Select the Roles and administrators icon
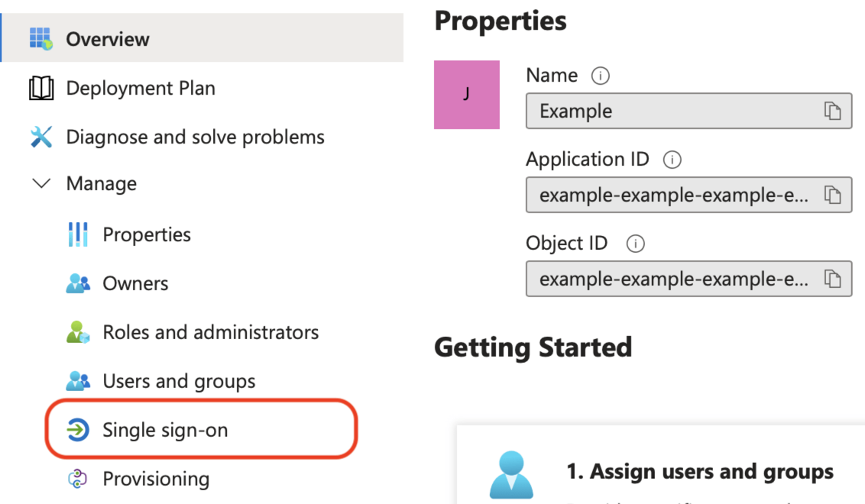Viewport: 865px width, 504px height. pos(78,331)
